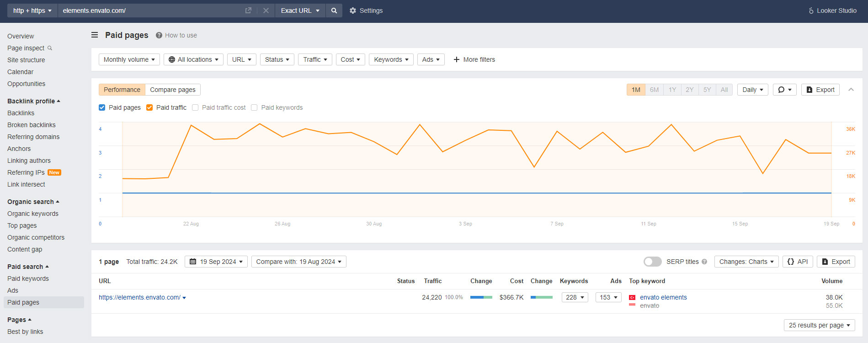Select the 5Y time range
The height and width of the screenshot is (343, 868).
click(707, 90)
